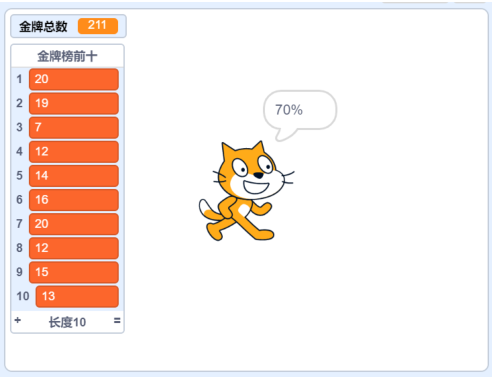494x377 pixels.
Task: Select list item 2 with value 19
Action: click(74, 103)
